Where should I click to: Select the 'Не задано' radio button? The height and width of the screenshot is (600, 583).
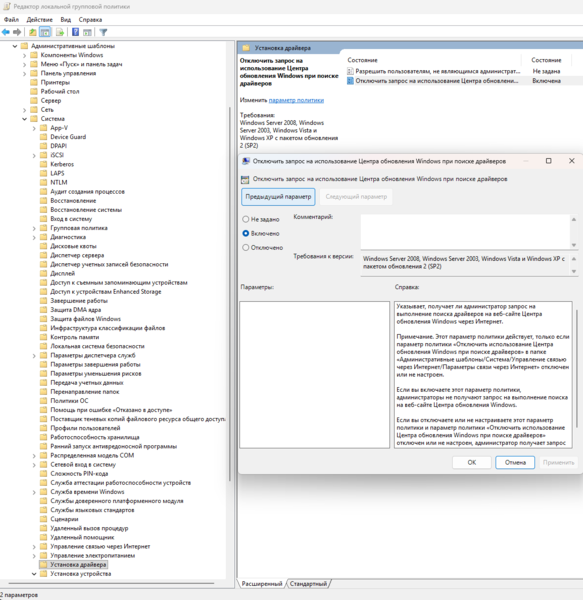pyautogui.click(x=246, y=219)
